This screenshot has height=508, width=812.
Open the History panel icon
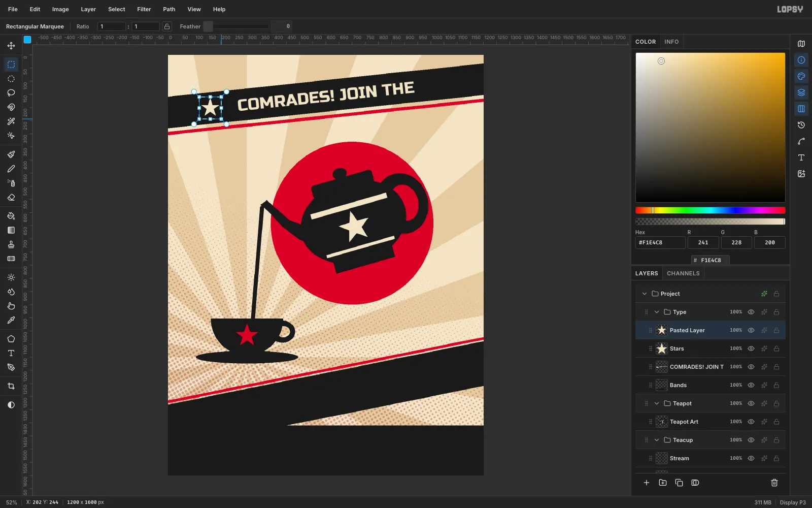tap(801, 125)
